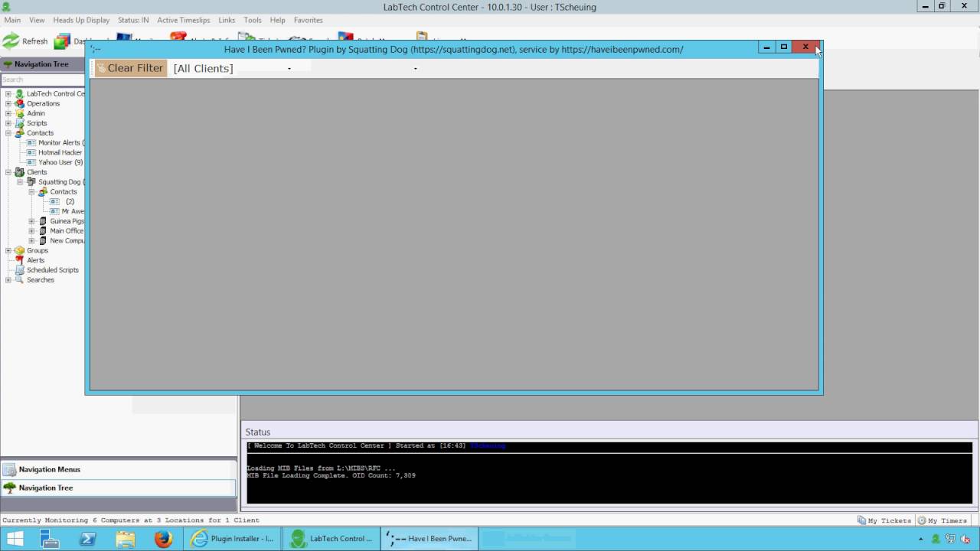
Task: Click the Guinea Pigs location icon
Action: (x=43, y=221)
